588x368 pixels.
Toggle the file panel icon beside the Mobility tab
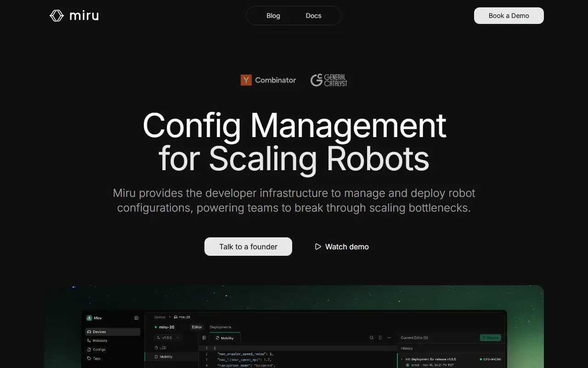(204, 338)
